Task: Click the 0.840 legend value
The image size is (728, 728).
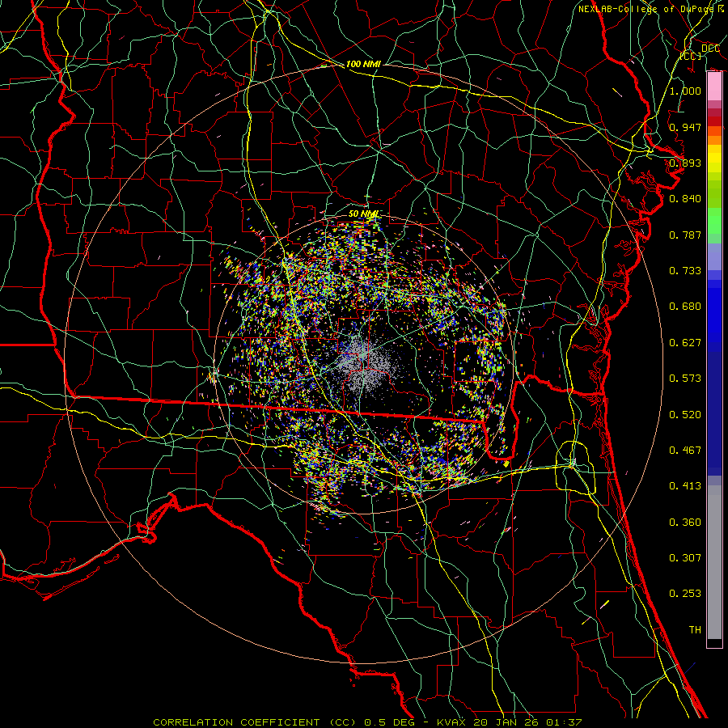Action: pyautogui.click(x=685, y=199)
